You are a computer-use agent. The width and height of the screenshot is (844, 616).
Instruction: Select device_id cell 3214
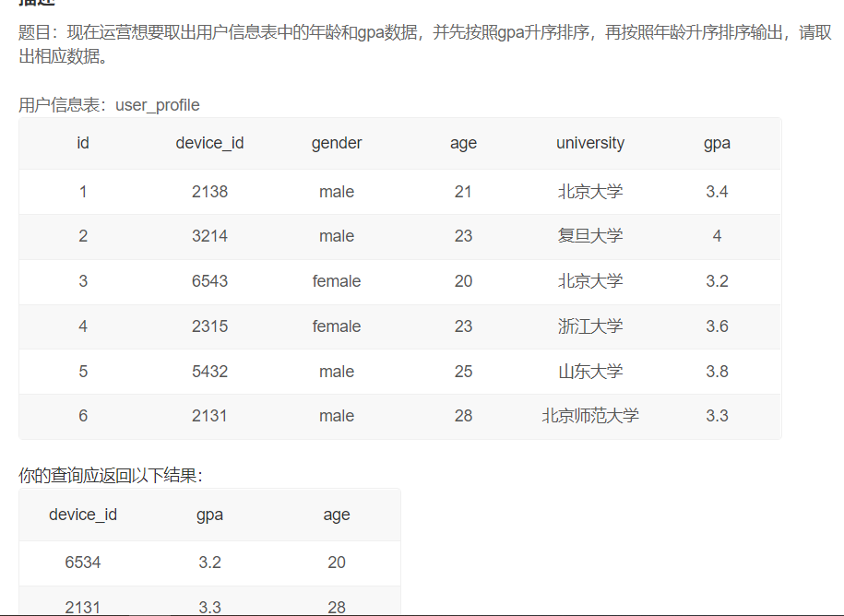click(x=209, y=236)
